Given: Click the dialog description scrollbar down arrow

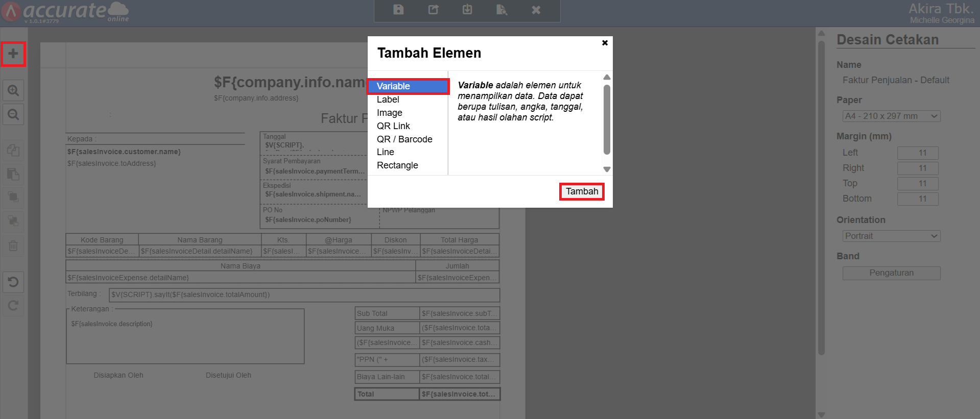Looking at the screenshot, I should click(607, 169).
